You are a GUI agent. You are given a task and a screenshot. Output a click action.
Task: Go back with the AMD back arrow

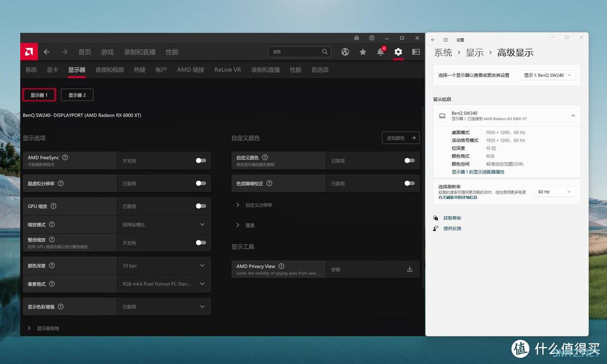click(47, 52)
